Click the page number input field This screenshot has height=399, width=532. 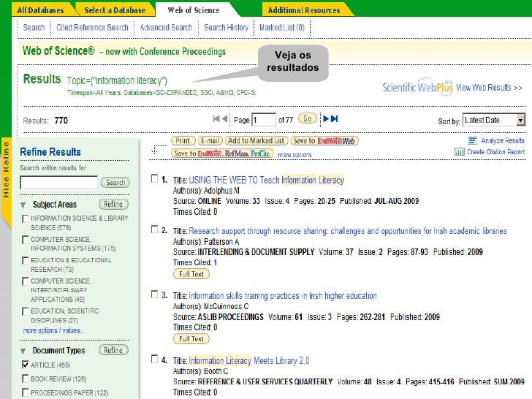coord(264,120)
